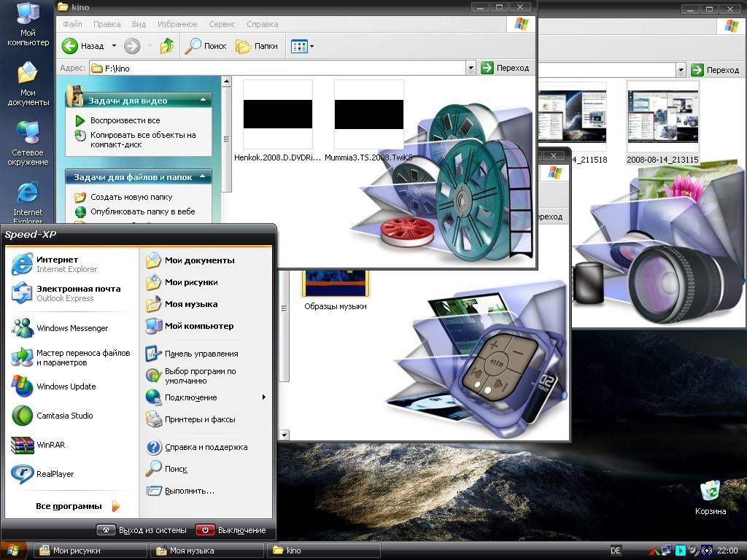Click Создать новую папку link
Viewport: 747px width, 560px height.
pos(131,197)
